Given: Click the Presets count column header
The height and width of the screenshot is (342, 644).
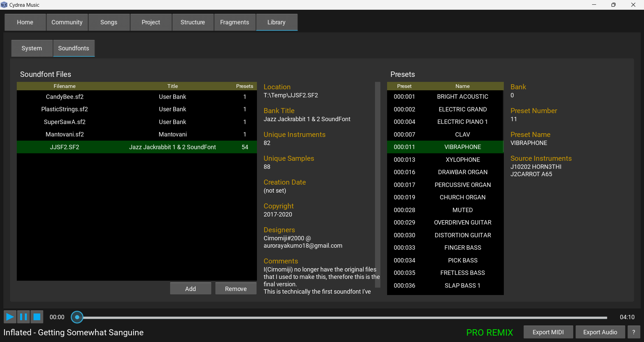Looking at the screenshot, I should (x=245, y=86).
